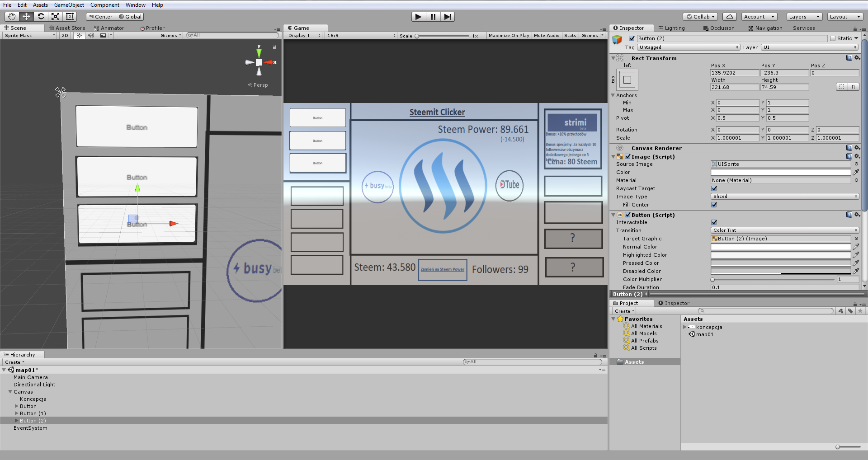Open the GameObject menu
868x460 pixels.
[x=69, y=5]
